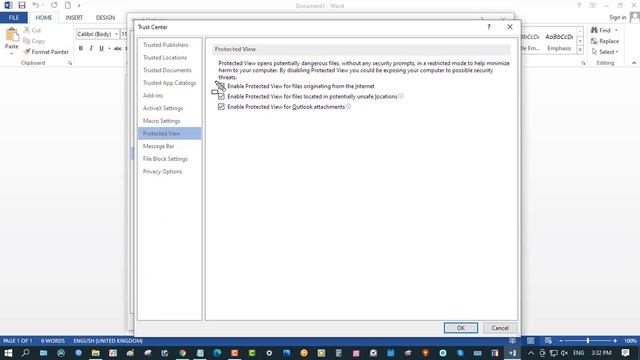The height and width of the screenshot is (360, 640).
Task: Click Copy in the Clipboard group
Action: coord(34,41)
